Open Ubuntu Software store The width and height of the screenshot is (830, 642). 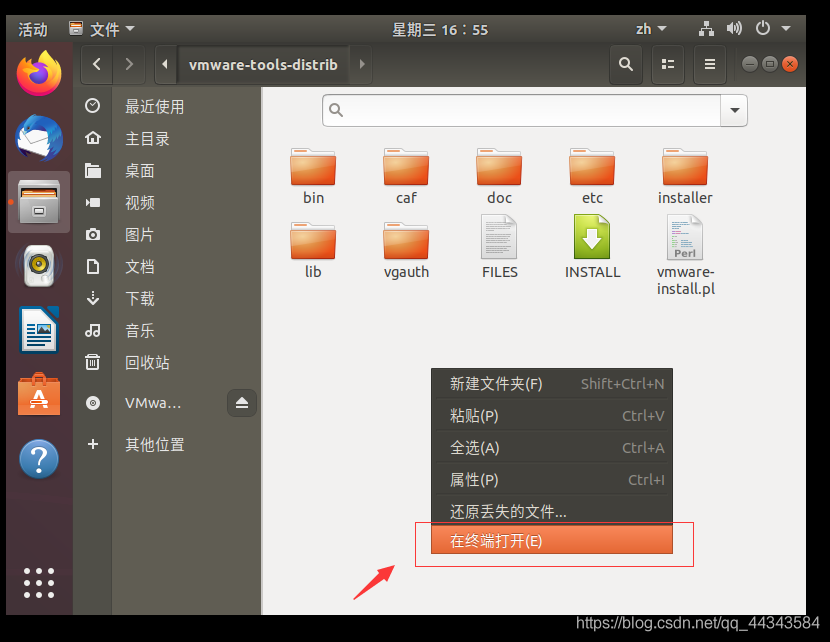(39, 394)
